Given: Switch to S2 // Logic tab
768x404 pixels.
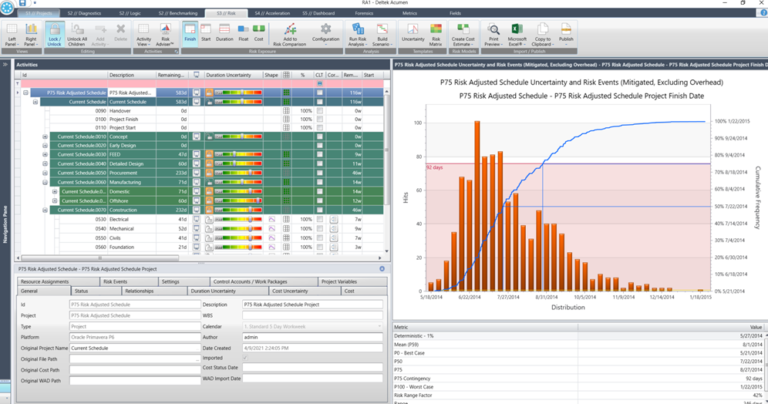Looking at the screenshot, I should pyautogui.click(x=129, y=13).
